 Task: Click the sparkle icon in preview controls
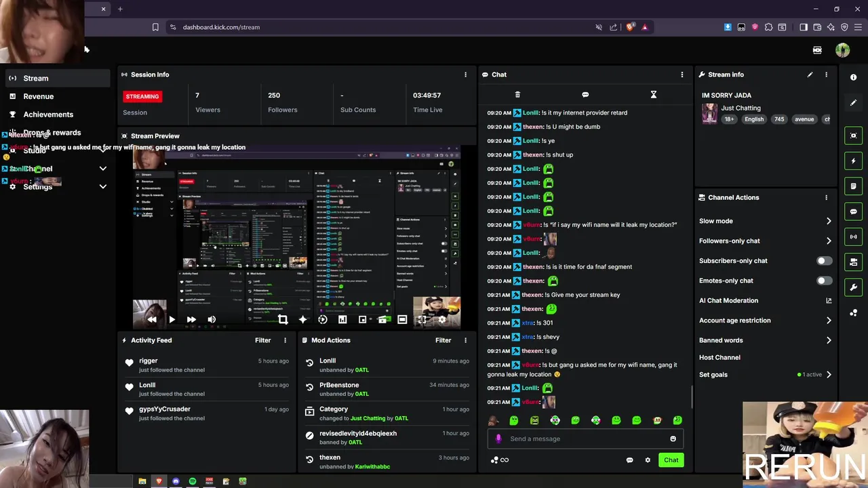[x=302, y=319]
